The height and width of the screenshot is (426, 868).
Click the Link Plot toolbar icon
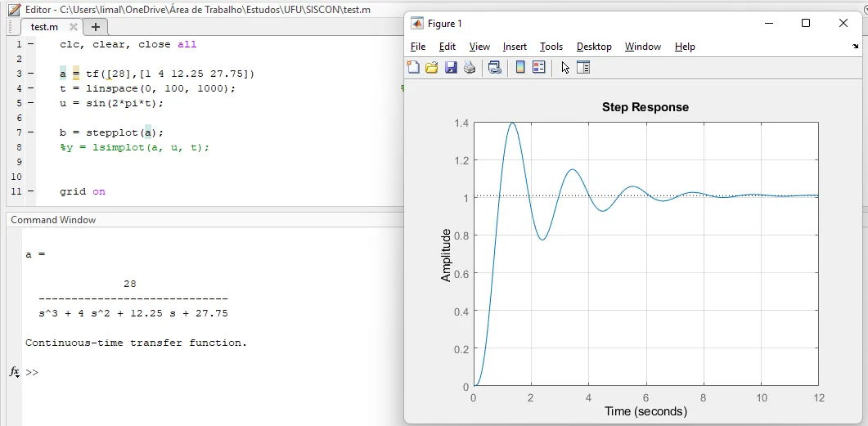pos(495,68)
